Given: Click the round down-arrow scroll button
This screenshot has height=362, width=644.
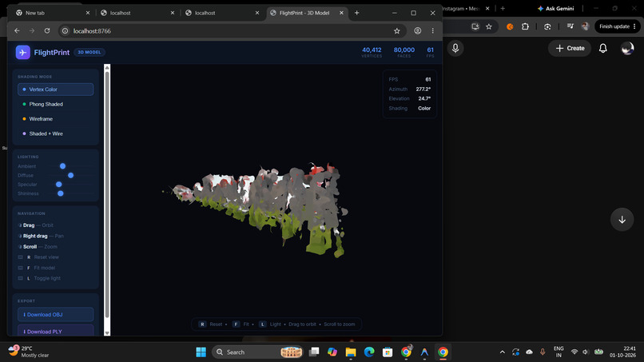Looking at the screenshot, I should point(622,220).
